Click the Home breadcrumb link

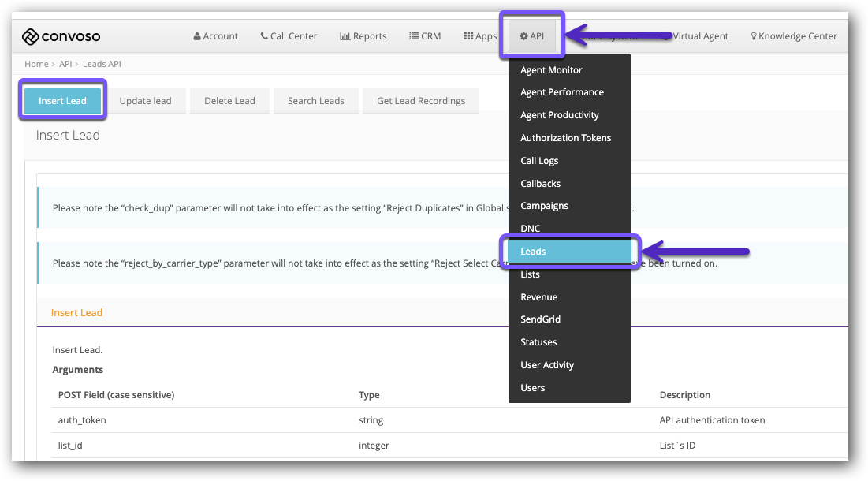pos(36,64)
